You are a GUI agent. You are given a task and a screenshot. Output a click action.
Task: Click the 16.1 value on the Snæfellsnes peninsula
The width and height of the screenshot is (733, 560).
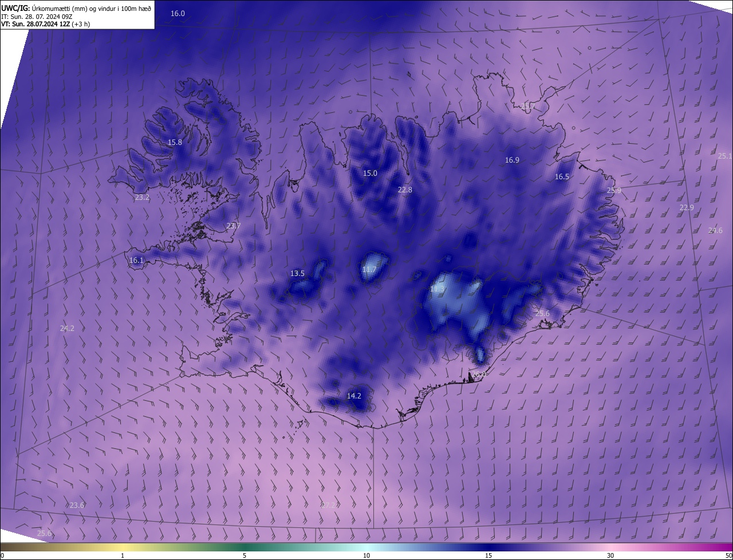136,261
